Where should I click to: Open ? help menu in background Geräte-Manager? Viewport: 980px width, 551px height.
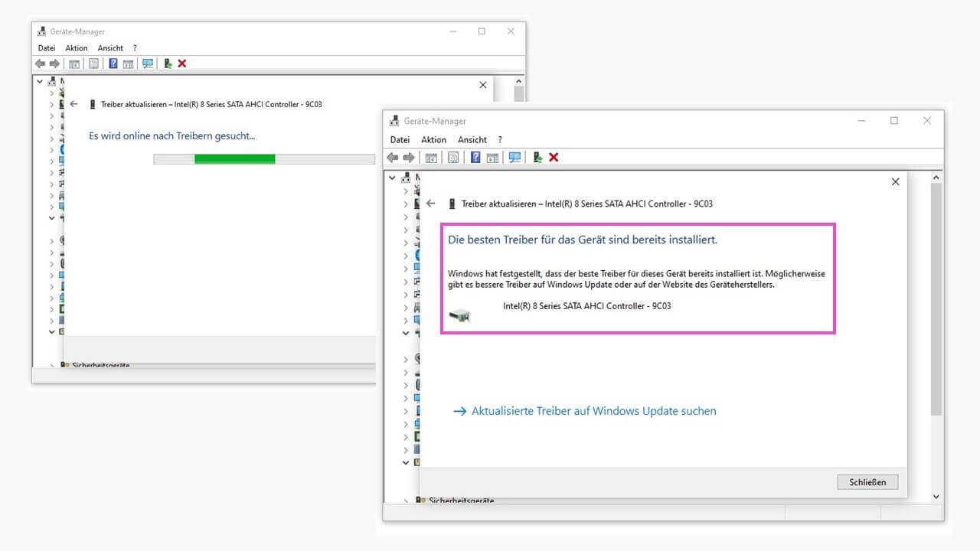[x=135, y=48]
